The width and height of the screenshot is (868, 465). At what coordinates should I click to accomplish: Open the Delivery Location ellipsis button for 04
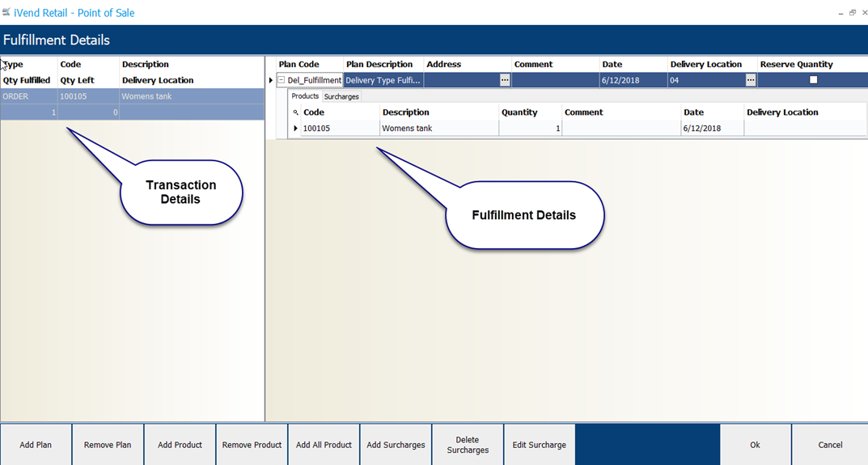751,80
